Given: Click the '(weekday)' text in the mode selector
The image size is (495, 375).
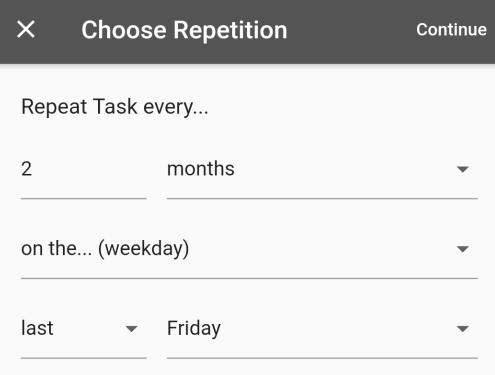Looking at the screenshot, I should 143,249.
